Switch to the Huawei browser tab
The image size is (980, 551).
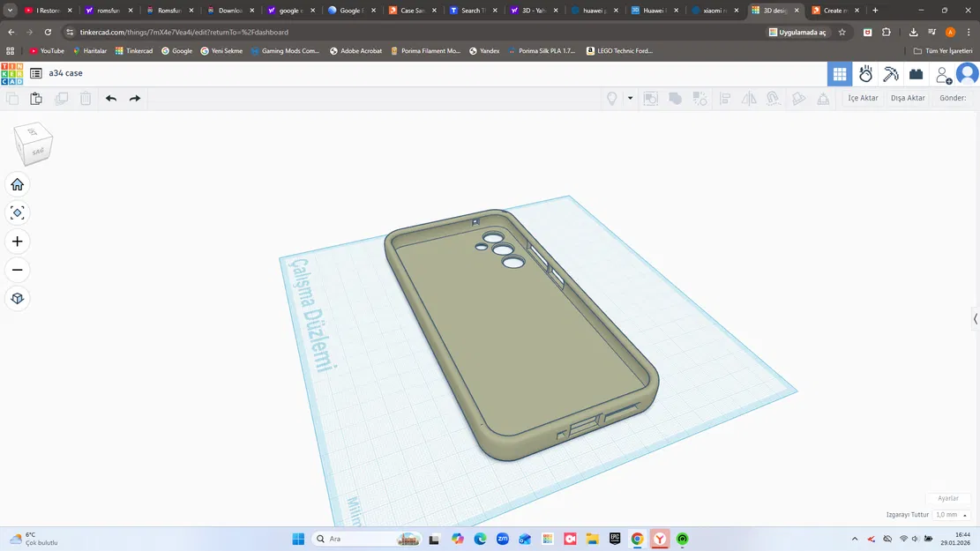pyautogui.click(x=655, y=11)
